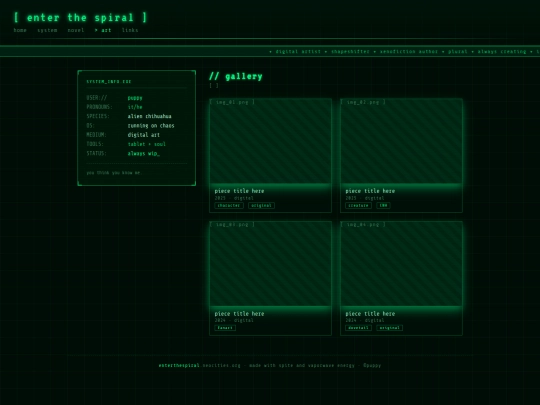Screen dimensions: 540x405
Task: Click the pronouns value 'it/he'
Action: [135, 107]
